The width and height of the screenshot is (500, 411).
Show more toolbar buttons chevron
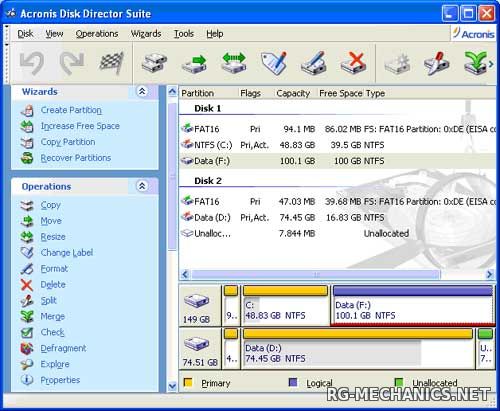pyautogui.click(x=491, y=63)
